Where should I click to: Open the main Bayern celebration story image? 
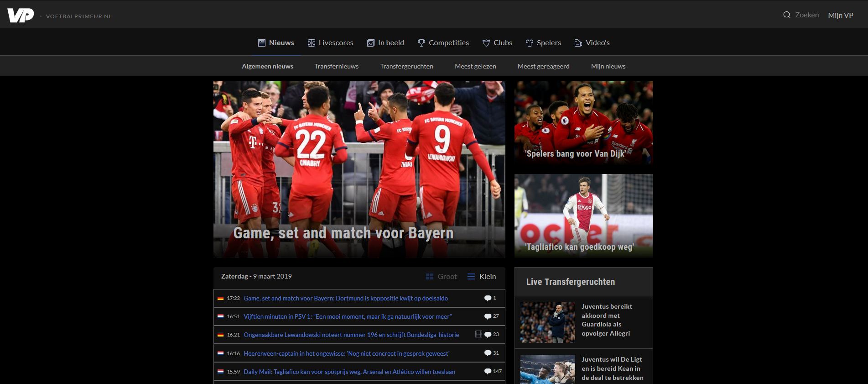tap(359, 169)
